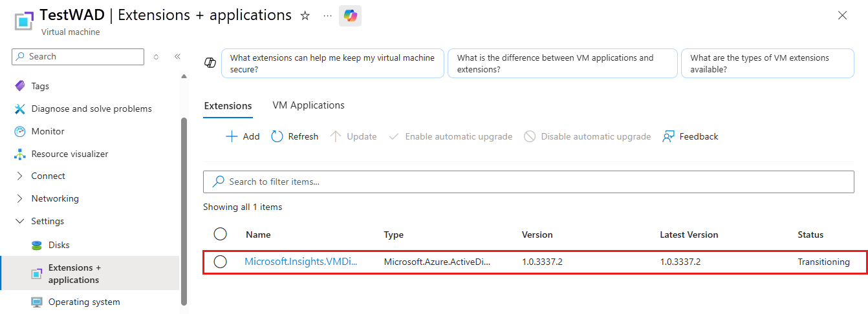868x314 pixels.
Task: Click the Diagnose and solve problems icon
Action: 19,109
